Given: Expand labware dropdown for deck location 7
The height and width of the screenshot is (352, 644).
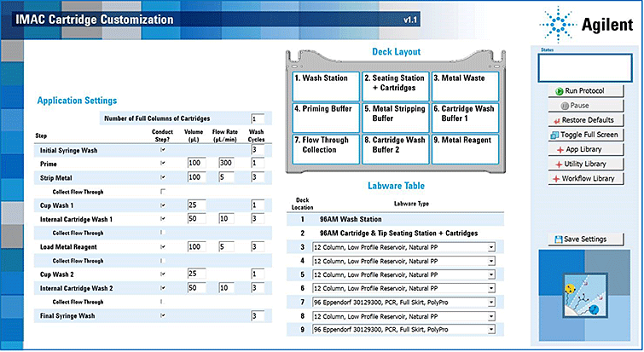Looking at the screenshot, I should click(492, 302).
